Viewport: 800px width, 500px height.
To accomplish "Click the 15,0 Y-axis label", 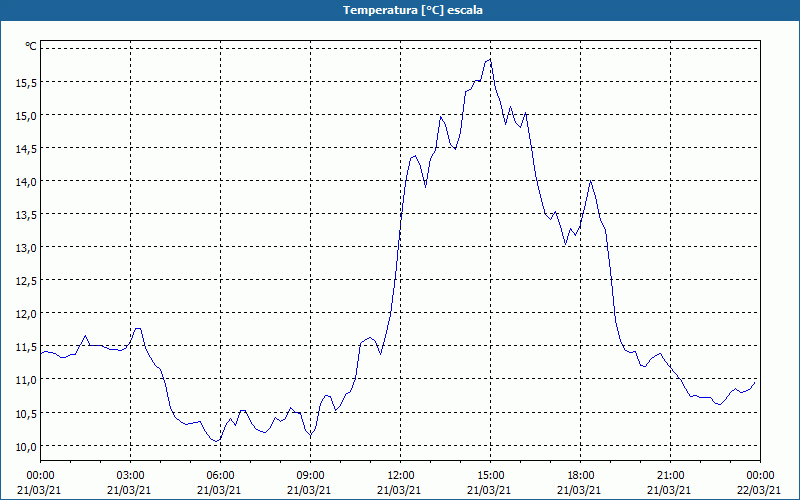I will pyautogui.click(x=27, y=116).
